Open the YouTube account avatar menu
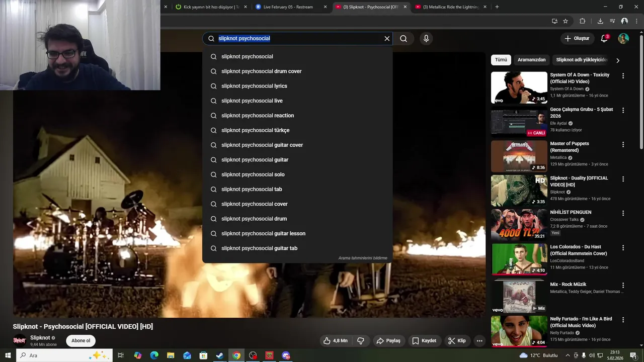The image size is (644, 362). point(623,39)
